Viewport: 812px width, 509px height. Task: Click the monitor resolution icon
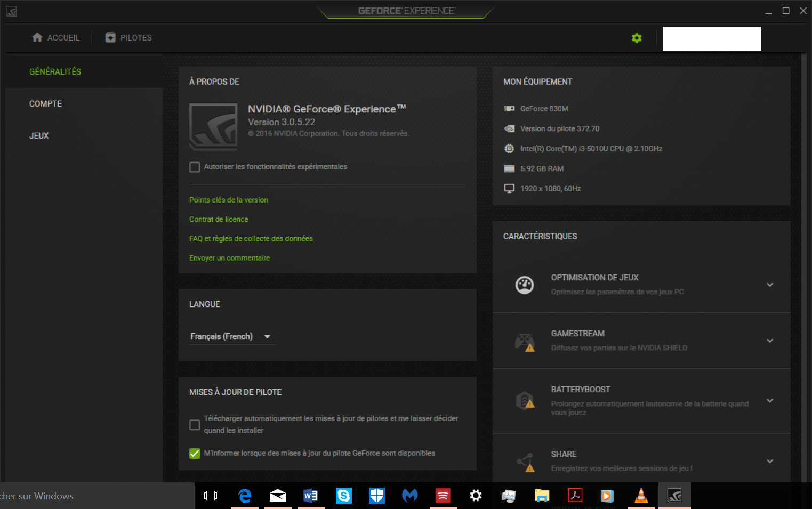[509, 189]
